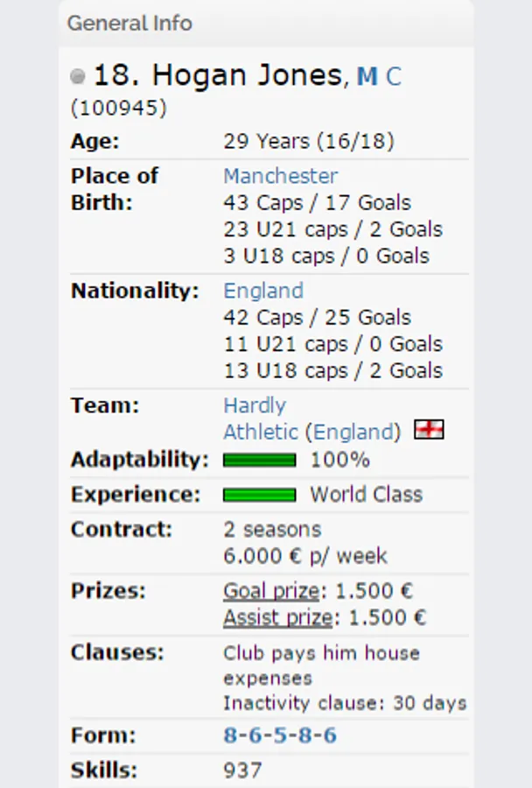Click the England flag icon
The image size is (532, 788).
(x=429, y=429)
